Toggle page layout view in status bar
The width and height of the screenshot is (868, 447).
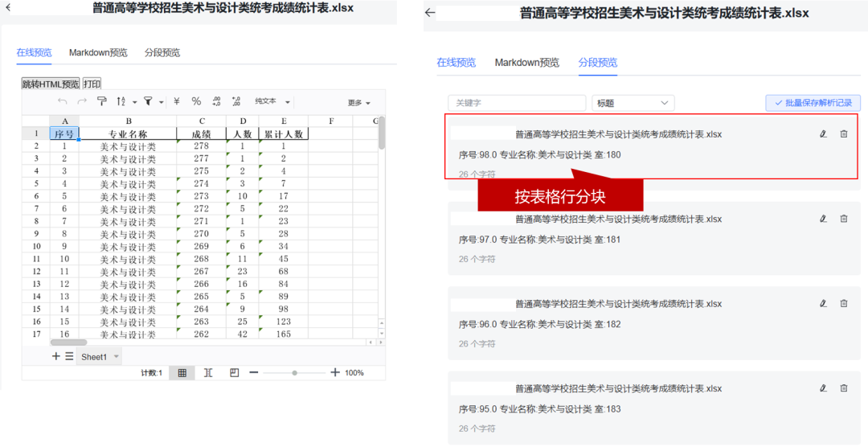[x=234, y=373]
